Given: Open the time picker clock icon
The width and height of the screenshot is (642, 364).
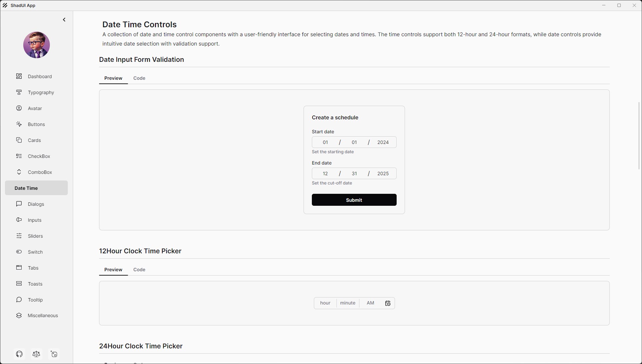Looking at the screenshot, I should 388,303.
